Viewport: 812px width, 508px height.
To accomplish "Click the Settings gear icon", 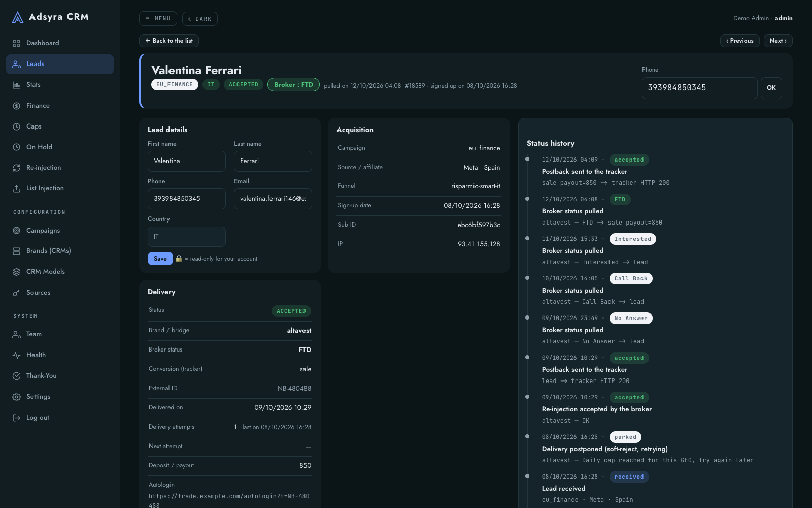I will coord(17,397).
